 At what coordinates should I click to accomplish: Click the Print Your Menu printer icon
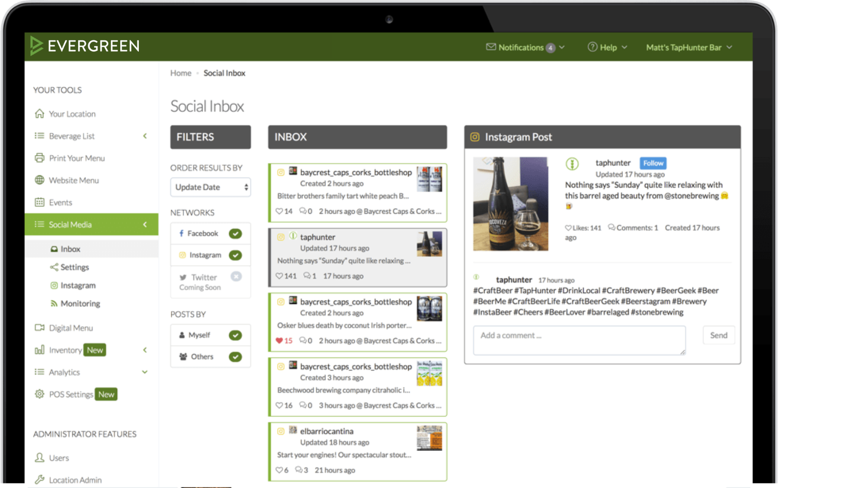tap(40, 158)
